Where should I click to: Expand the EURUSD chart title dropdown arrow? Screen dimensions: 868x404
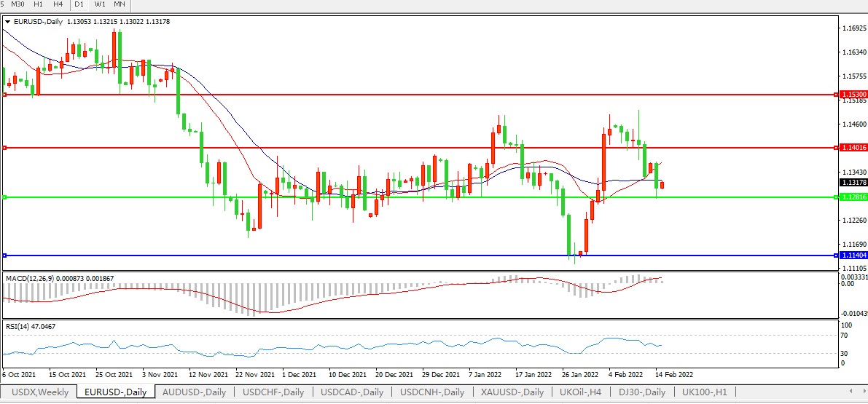(x=7, y=22)
